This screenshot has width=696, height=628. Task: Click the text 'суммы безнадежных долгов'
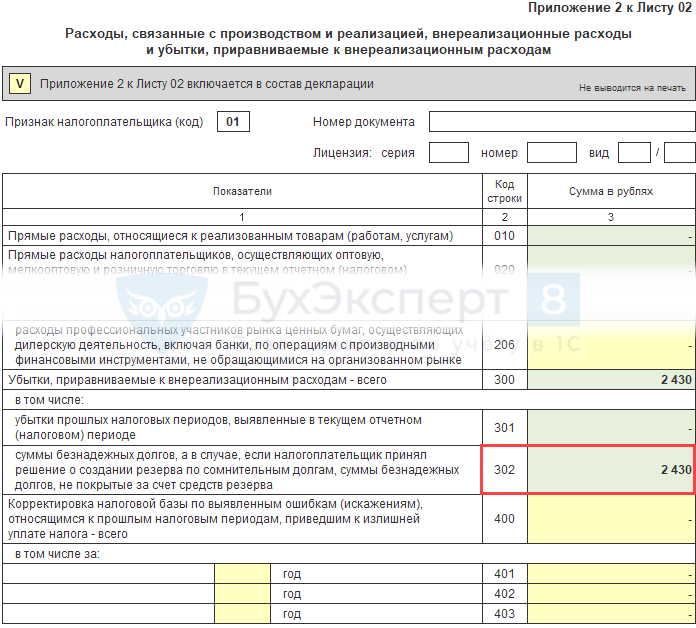95,455
